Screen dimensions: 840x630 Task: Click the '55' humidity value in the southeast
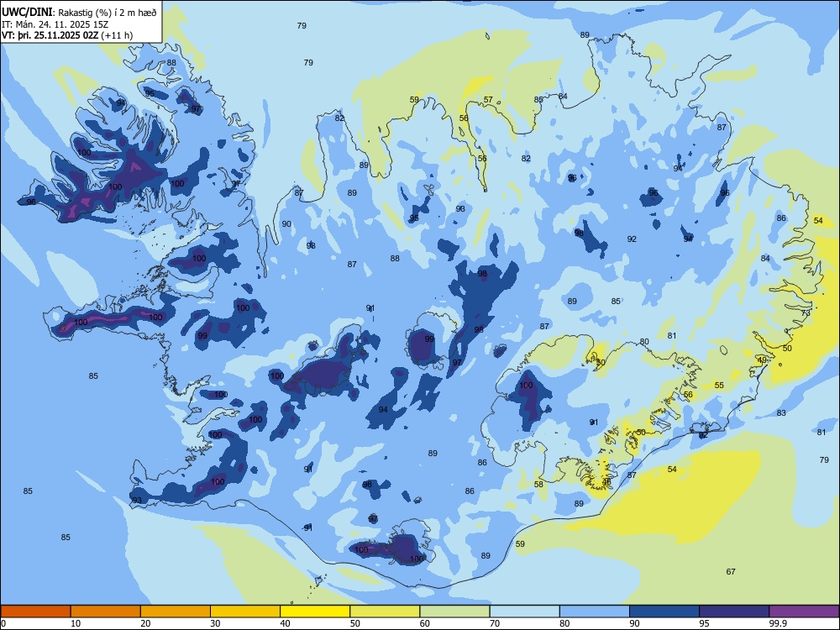[x=719, y=386]
